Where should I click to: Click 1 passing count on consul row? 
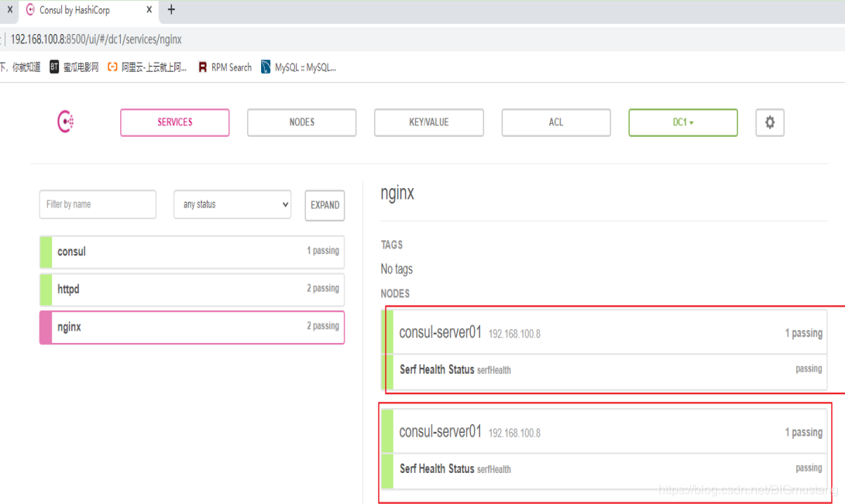pyautogui.click(x=323, y=250)
